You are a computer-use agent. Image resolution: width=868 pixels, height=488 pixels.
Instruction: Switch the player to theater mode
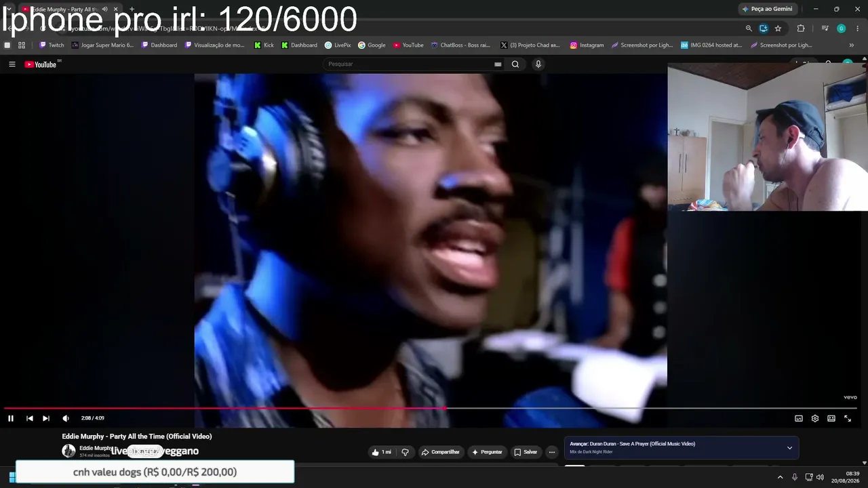tap(831, 418)
